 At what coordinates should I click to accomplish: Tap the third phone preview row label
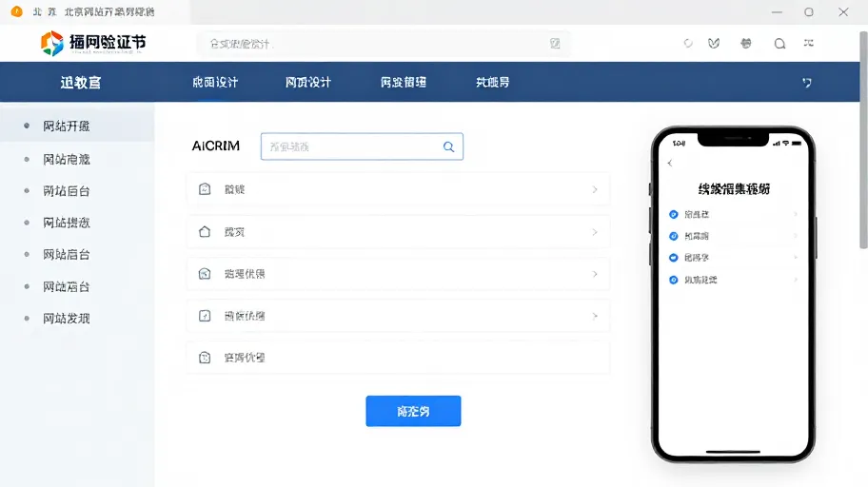click(x=697, y=258)
